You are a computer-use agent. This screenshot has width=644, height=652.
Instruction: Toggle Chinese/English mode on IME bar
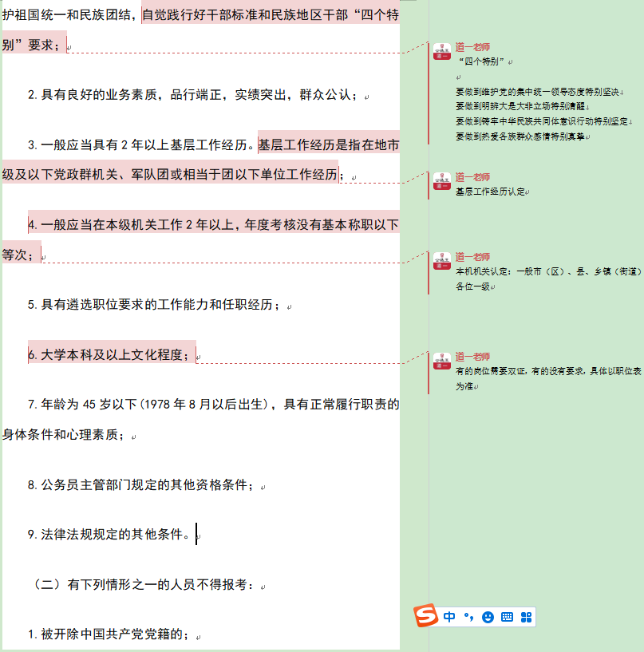point(450,617)
